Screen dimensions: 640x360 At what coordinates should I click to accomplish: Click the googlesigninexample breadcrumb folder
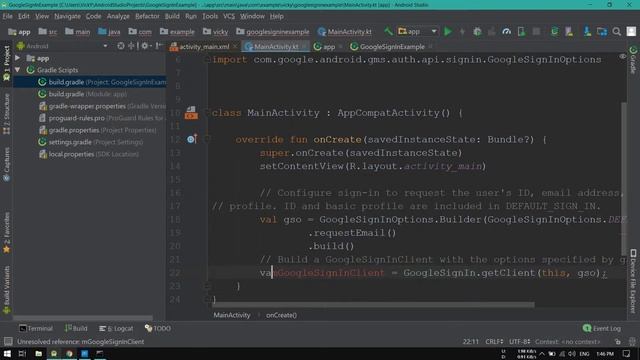tap(273, 31)
